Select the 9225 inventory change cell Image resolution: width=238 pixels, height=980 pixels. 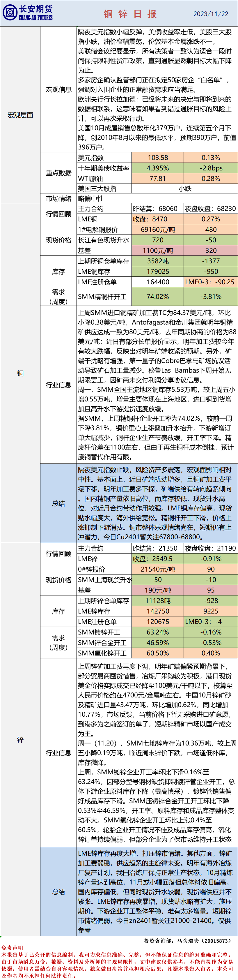(x=211, y=611)
